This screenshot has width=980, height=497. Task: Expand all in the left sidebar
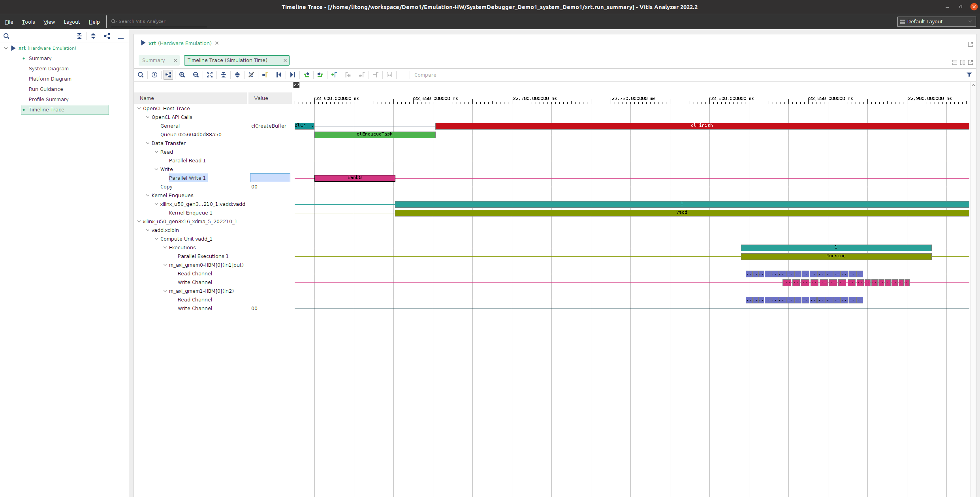[93, 36]
